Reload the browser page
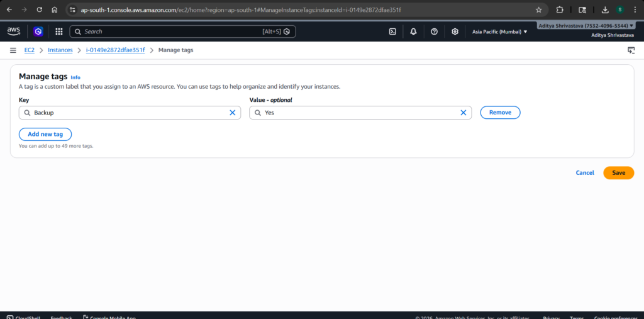This screenshot has height=319, width=644. tap(40, 10)
